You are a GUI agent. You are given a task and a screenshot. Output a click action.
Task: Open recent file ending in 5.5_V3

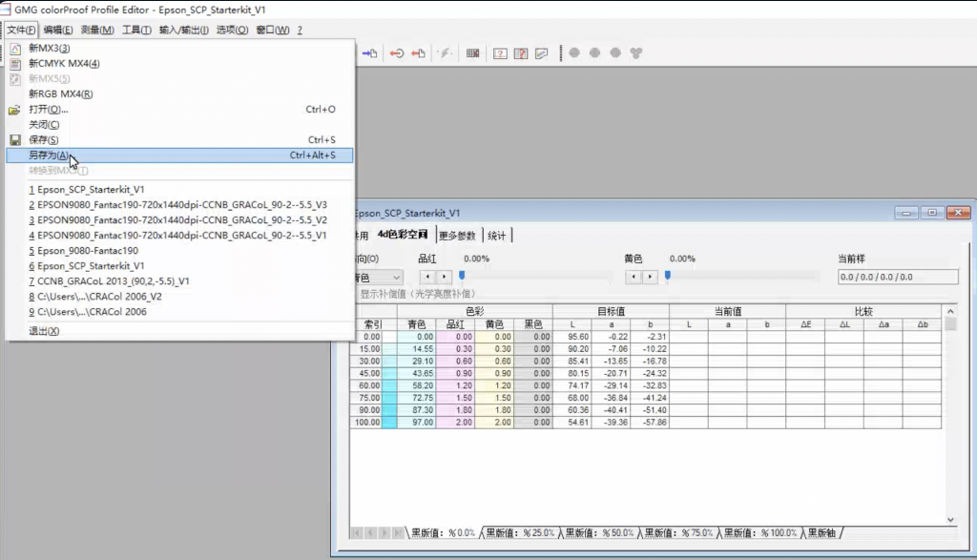179,204
